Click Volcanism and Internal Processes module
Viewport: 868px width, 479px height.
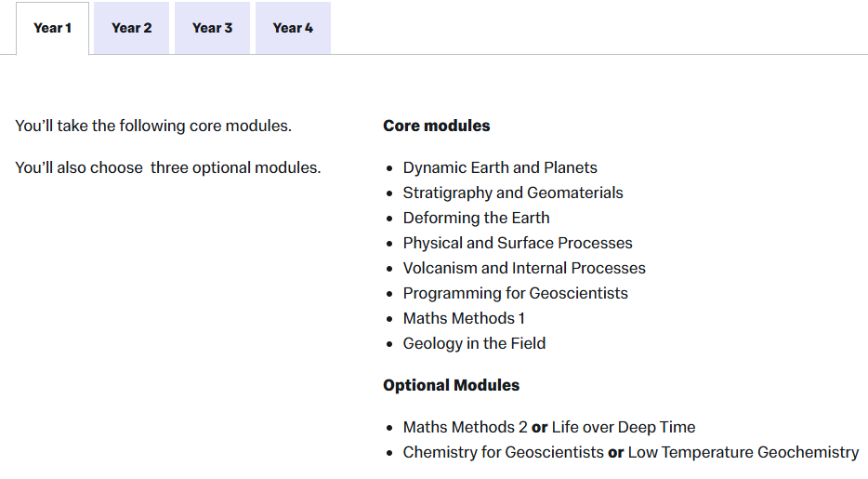[x=523, y=269]
